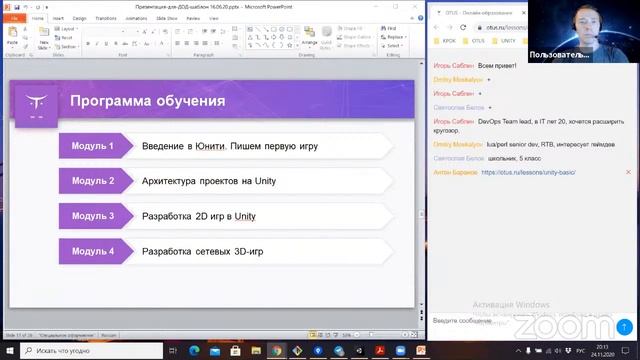Toggle Align Text Right
The height and width of the screenshot is (360, 640).
tap(196, 43)
